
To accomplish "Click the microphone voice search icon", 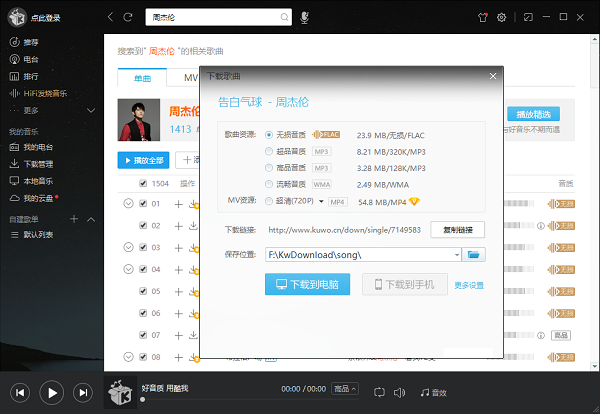I will (x=304, y=17).
